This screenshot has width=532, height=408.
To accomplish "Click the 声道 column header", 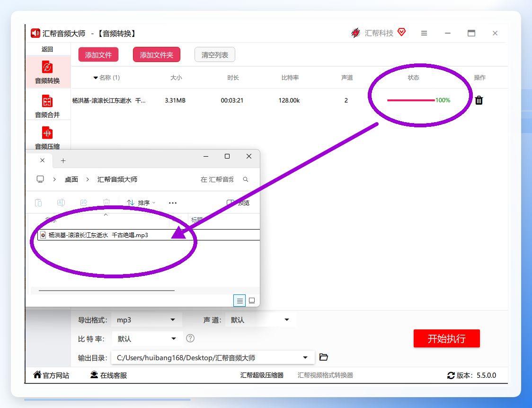I will [347, 78].
